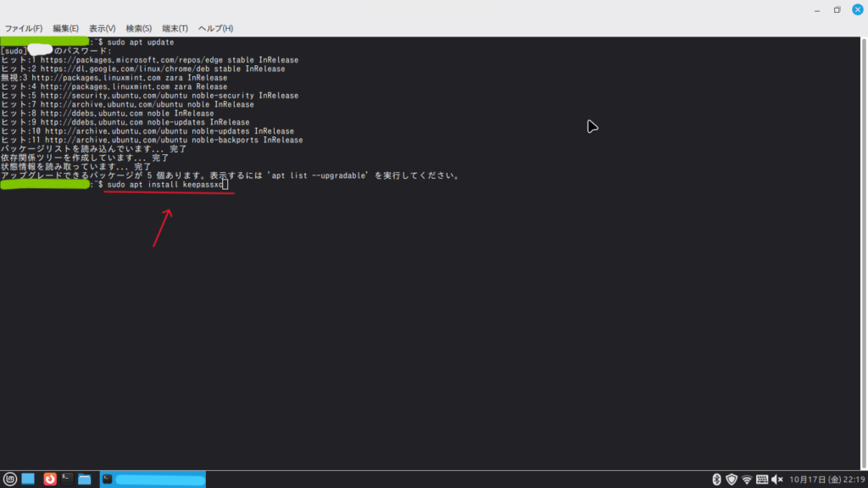Click the on-screen keyboard tray icon

pos(761,480)
